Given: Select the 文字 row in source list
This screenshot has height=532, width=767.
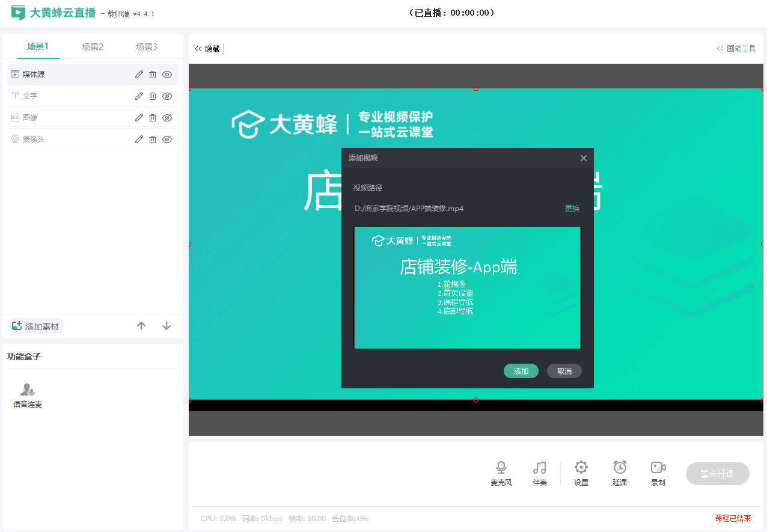Looking at the screenshot, I should point(93,96).
